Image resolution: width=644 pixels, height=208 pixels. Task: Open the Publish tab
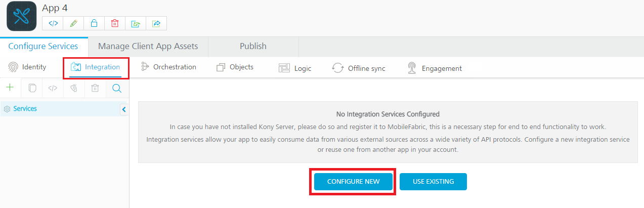[x=253, y=46]
